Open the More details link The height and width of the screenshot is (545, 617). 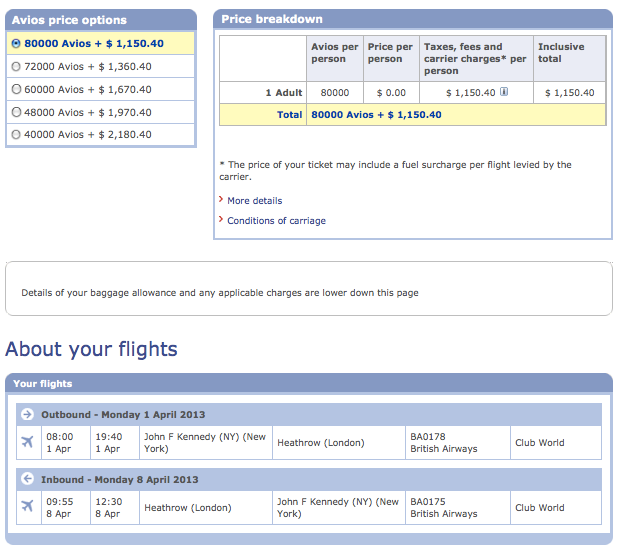point(255,201)
